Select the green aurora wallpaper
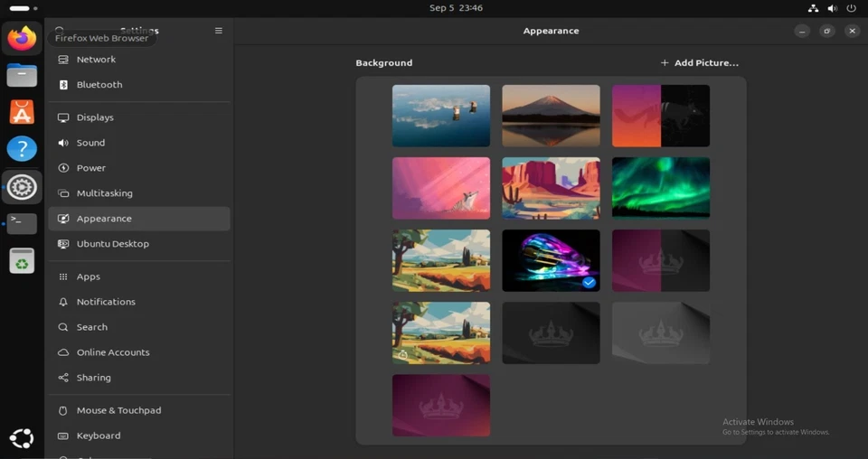Viewport: 868px width, 459px height. (x=660, y=188)
